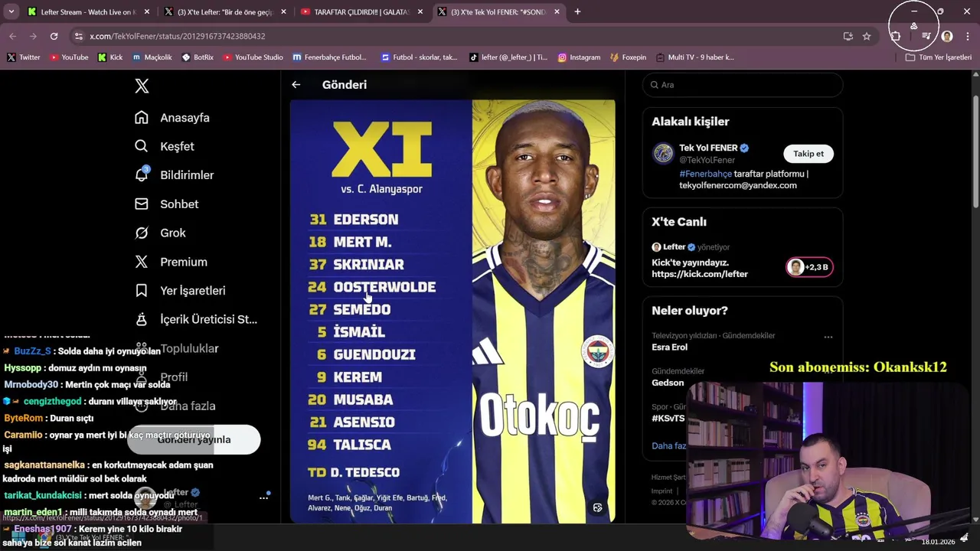Open Multi TV - 9 haber bookmark

pos(694,57)
